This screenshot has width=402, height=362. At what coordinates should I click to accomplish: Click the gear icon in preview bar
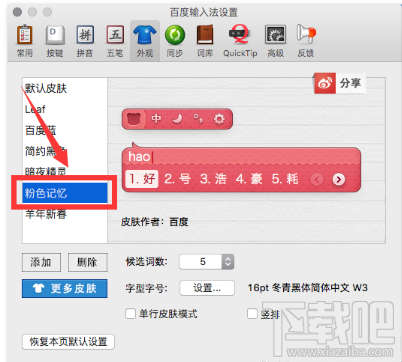pos(219,119)
